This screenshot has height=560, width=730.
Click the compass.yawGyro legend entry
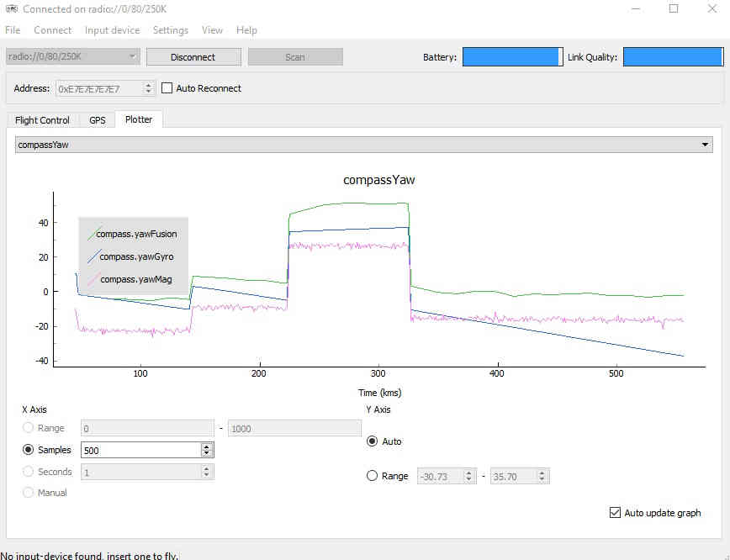pyautogui.click(x=136, y=256)
